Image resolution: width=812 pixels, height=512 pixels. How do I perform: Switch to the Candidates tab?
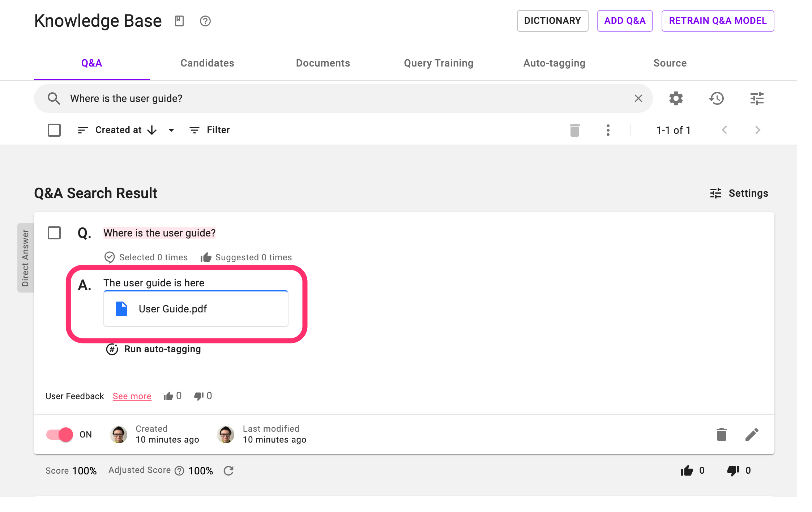207,63
